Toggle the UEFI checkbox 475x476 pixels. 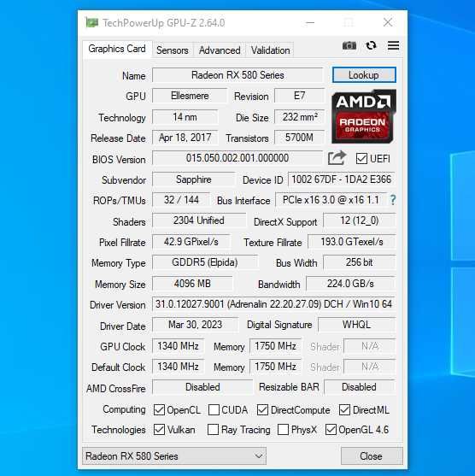(x=361, y=158)
